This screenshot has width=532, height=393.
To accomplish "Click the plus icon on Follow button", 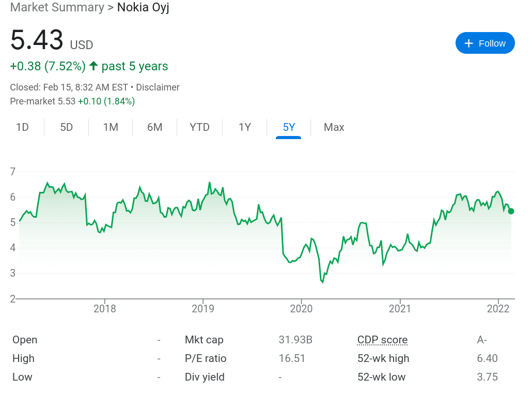I will [x=468, y=43].
